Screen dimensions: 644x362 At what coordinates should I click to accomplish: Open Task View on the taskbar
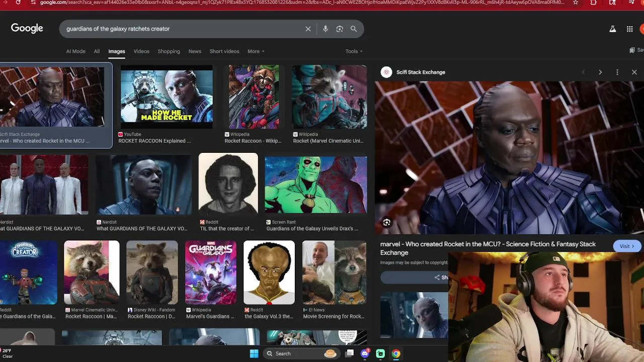(350, 353)
